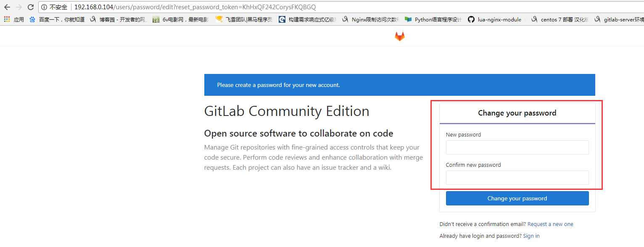This screenshot has height=247, width=644.
Task: Click the Request a new one link
Action: (x=550, y=224)
